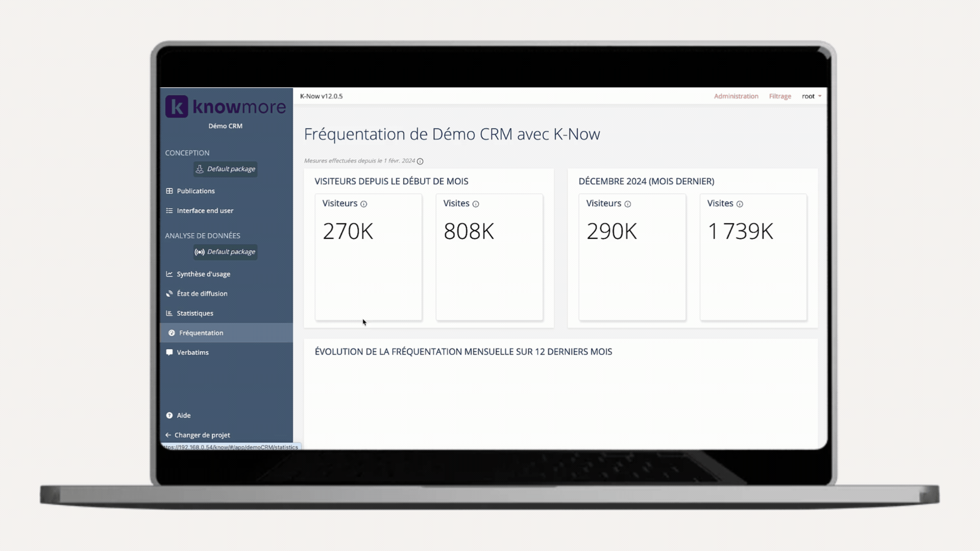Select Fréquentation in the sidebar

pos(226,333)
